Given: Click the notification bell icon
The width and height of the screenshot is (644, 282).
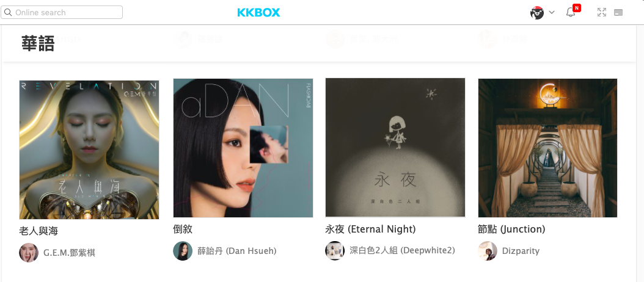Looking at the screenshot, I should pyautogui.click(x=571, y=12).
